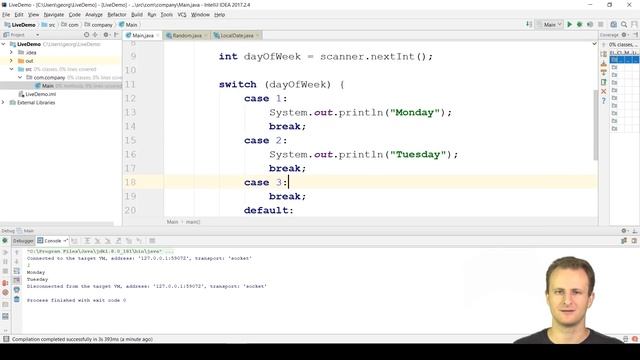The height and width of the screenshot is (360, 640).
Task: Expand External Libraries node
Action: point(4,102)
